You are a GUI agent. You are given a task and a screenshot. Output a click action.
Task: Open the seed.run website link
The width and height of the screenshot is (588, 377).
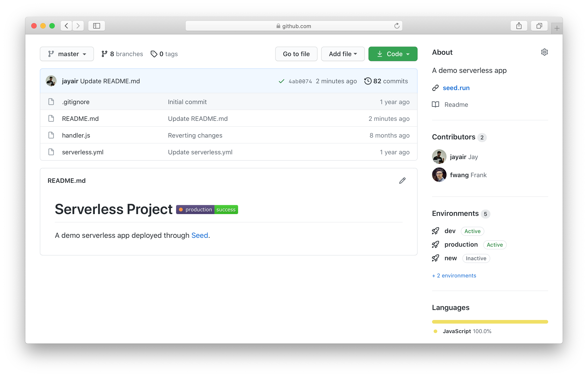[x=456, y=88]
